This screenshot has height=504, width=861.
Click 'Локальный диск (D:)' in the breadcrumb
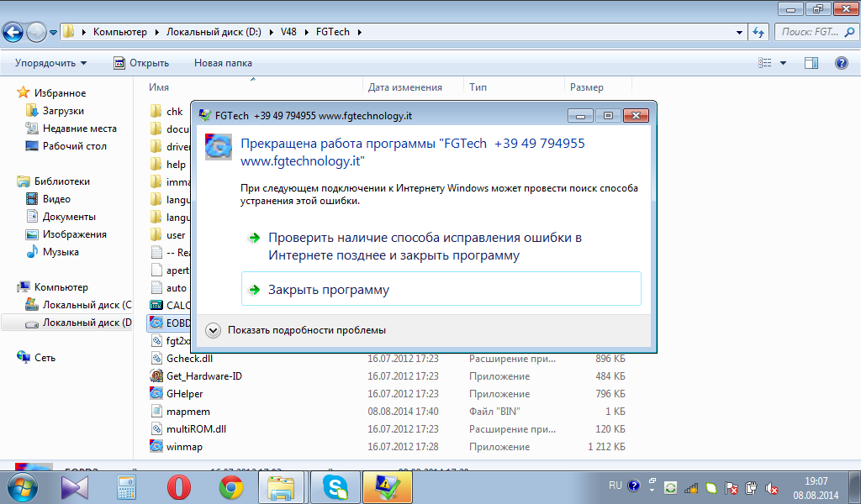click(x=214, y=32)
